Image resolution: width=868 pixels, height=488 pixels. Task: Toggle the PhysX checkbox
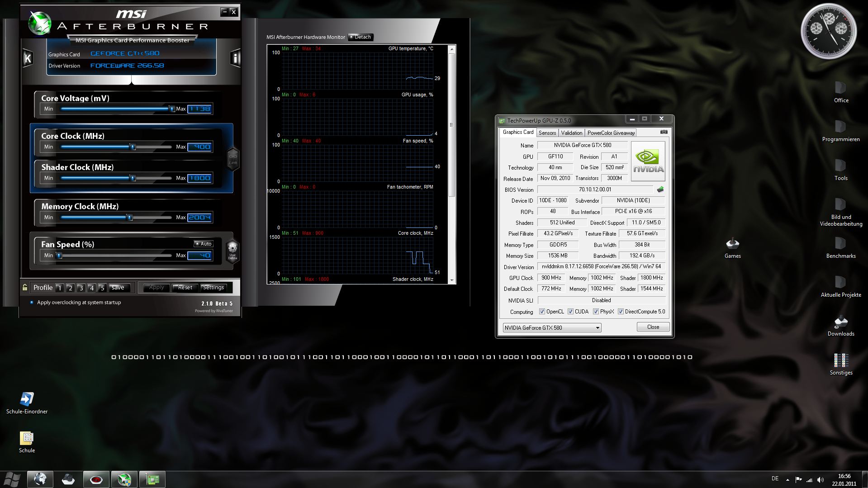pyautogui.click(x=596, y=312)
